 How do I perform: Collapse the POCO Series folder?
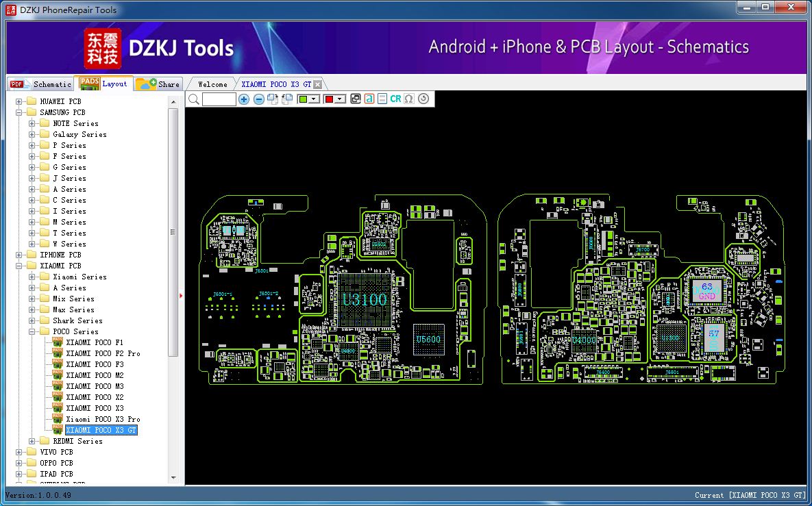[32, 331]
